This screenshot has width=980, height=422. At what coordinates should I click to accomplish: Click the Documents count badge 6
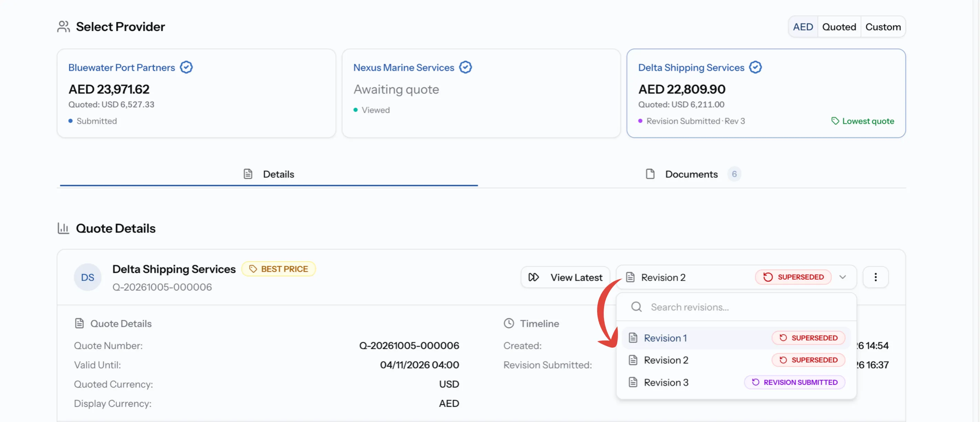(734, 174)
